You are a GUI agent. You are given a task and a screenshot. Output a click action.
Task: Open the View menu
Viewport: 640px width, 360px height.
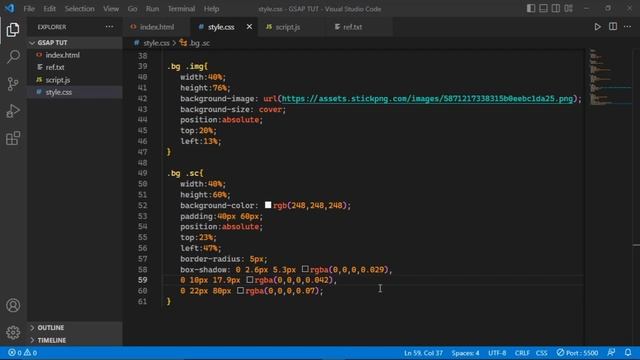click(x=111, y=9)
